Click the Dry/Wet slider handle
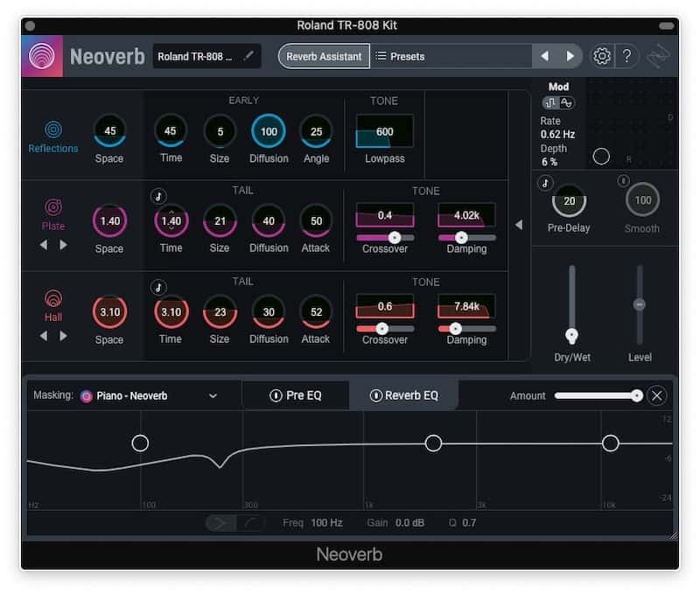Image resolution: width=700 pixels, height=594 pixels. coord(571,336)
